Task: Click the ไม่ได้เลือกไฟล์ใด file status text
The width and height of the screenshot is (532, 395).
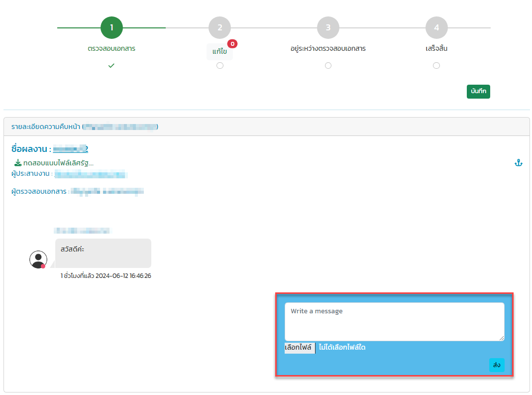Action: coord(342,348)
